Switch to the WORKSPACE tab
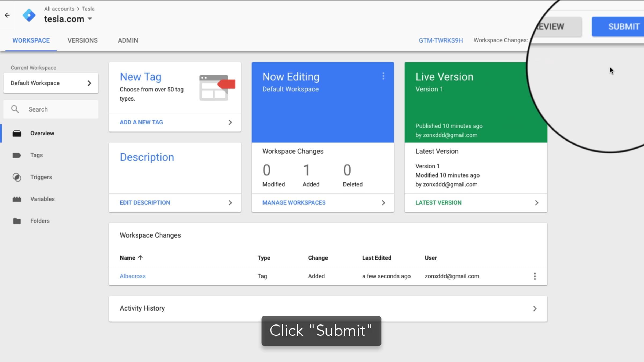The image size is (644, 362). 31,40
